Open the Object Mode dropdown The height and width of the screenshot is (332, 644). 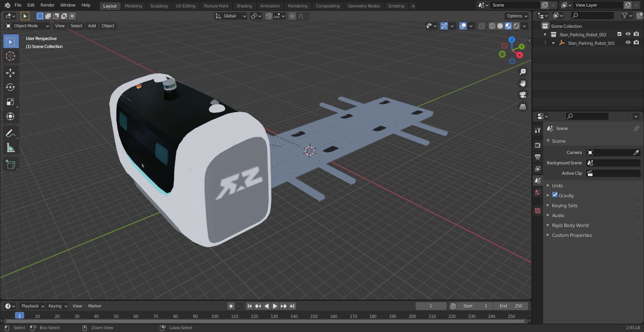click(27, 26)
